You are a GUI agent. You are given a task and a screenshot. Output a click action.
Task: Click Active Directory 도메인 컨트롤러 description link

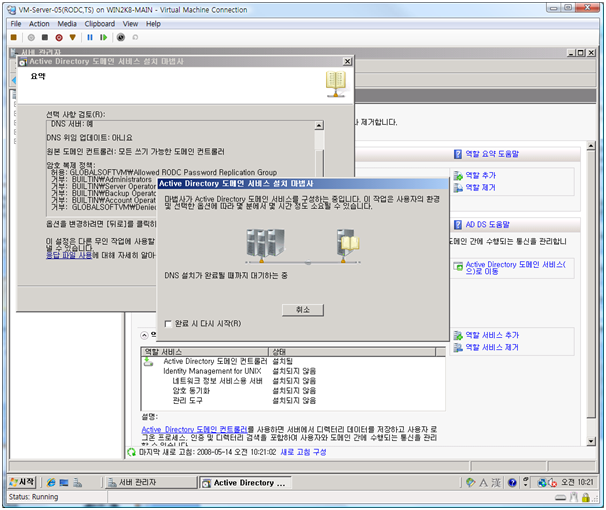pos(194,430)
